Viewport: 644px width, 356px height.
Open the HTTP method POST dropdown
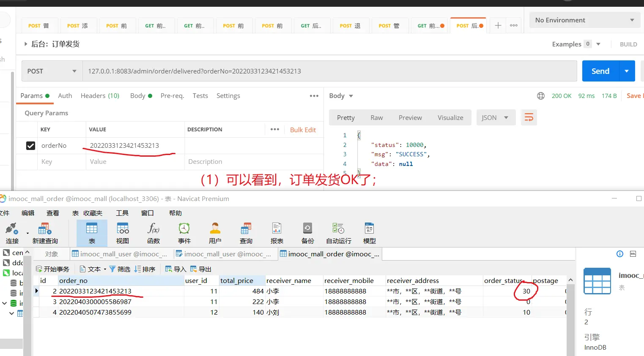52,71
